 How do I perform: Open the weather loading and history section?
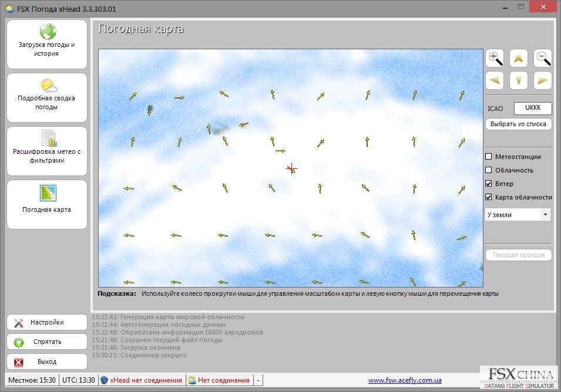click(x=47, y=45)
